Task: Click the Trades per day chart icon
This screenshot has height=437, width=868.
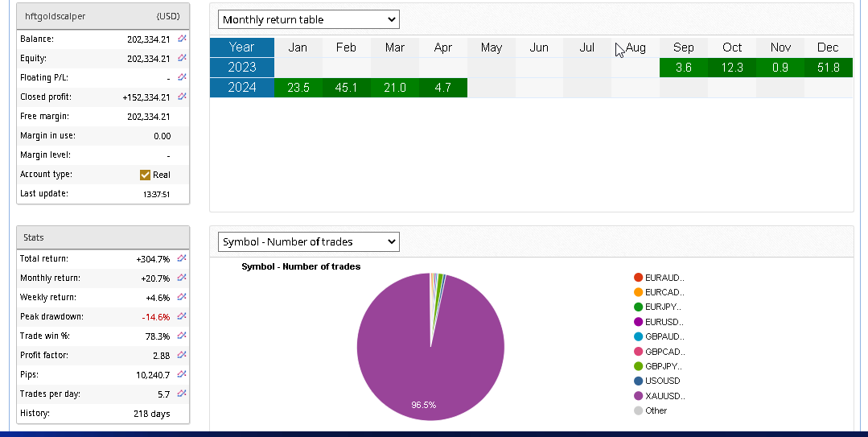Action: click(182, 394)
